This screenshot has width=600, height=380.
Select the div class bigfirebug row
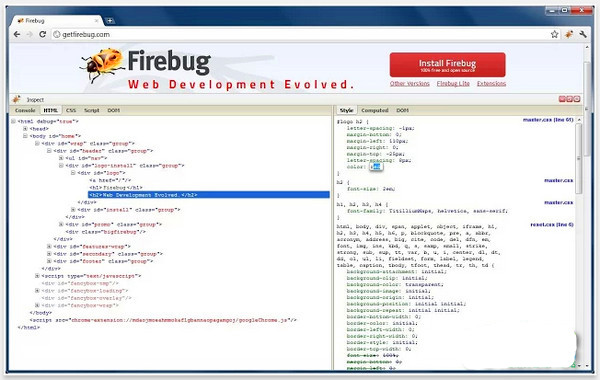pos(106,232)
